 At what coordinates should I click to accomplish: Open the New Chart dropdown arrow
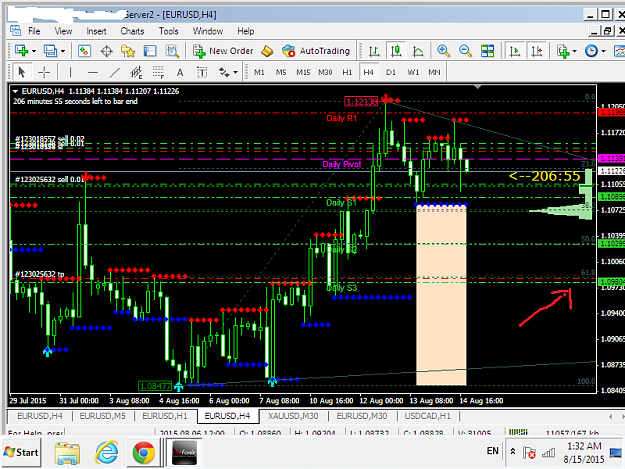coord(34,51)
